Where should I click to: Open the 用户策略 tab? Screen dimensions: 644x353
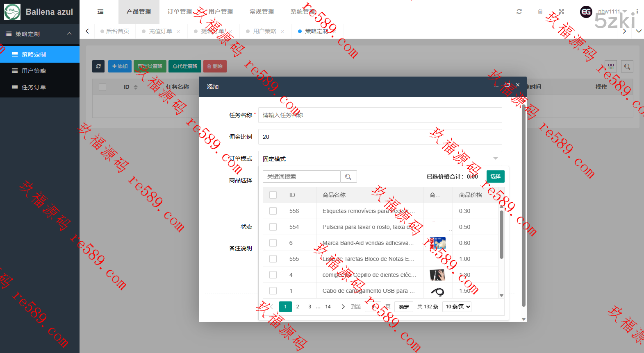[264, 32]
